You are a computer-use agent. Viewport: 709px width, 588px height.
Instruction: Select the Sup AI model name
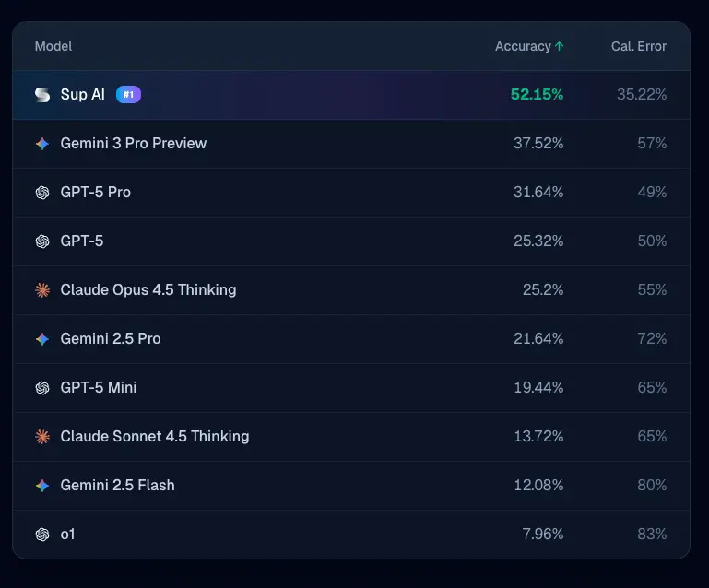[x=83, y=94]
